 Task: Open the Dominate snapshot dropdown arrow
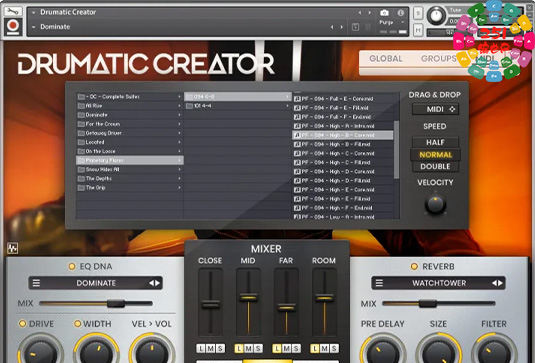(33, 27)
